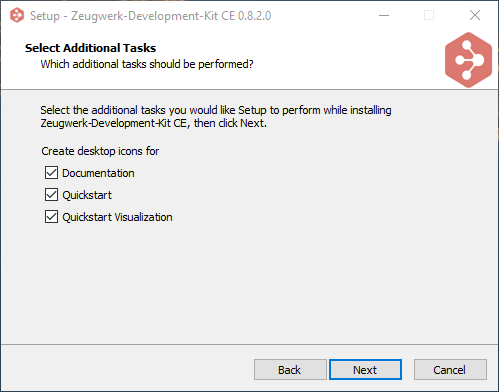
Task: Click the Quickstart Visualization label text
Action: [x=117, y=217]
